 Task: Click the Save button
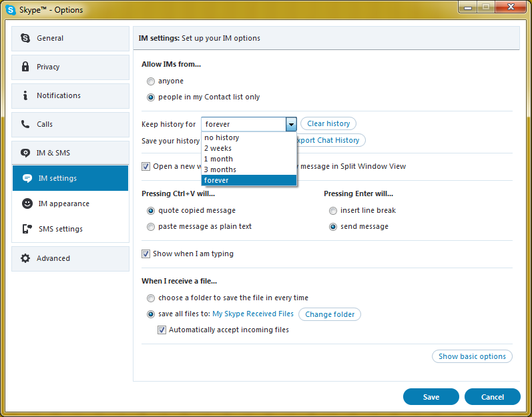[x=431, y=397]
